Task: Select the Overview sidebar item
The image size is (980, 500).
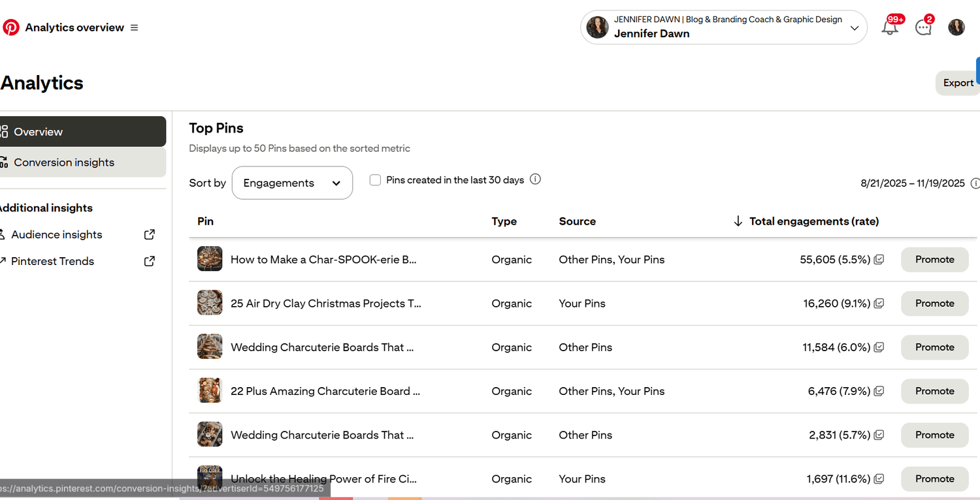Action: (x=83, y=132)
